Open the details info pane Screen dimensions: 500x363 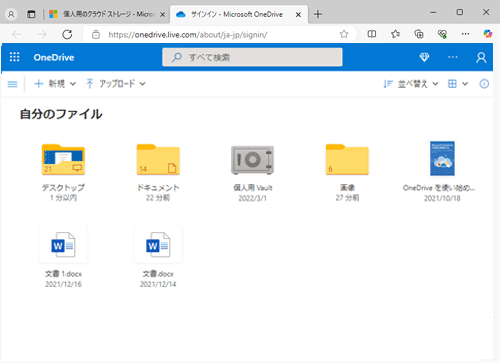[x=484, y=84]
